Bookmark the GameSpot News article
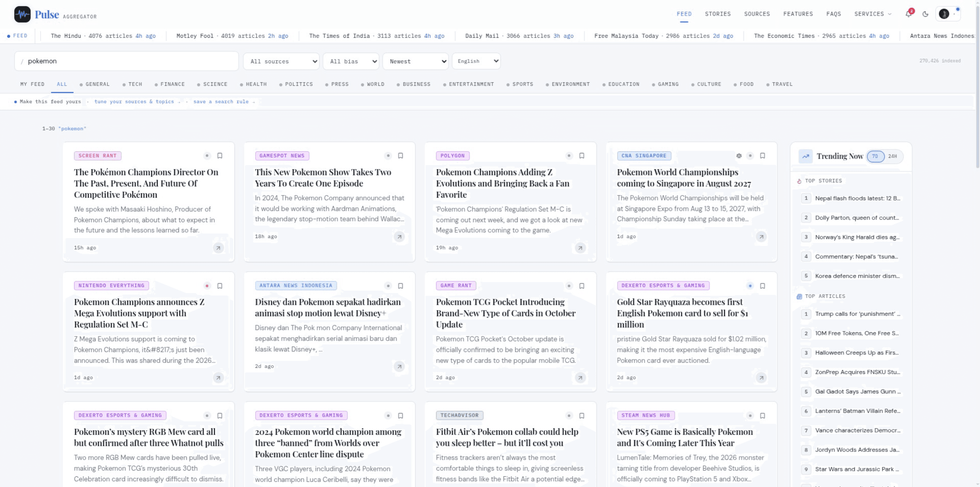Viewport: 980px width, 487px height. tap(401, 156)
